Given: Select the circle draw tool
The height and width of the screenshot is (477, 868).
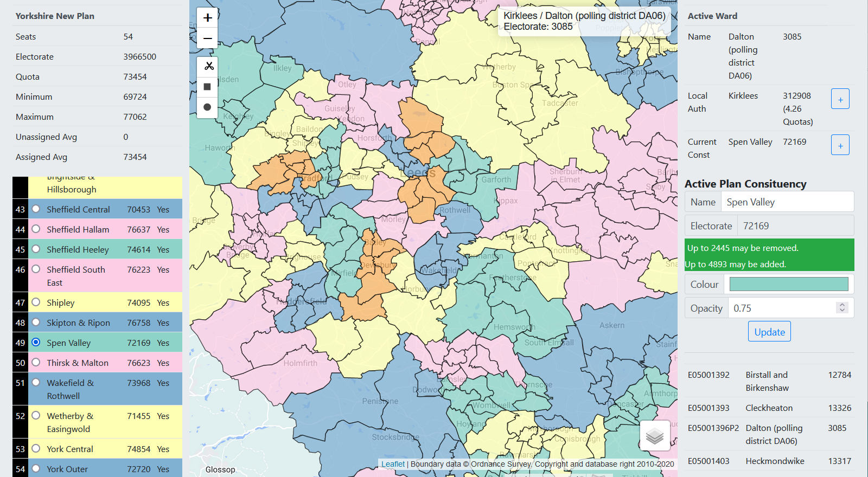Looking at the screenshot, I should tap(207, 107).
